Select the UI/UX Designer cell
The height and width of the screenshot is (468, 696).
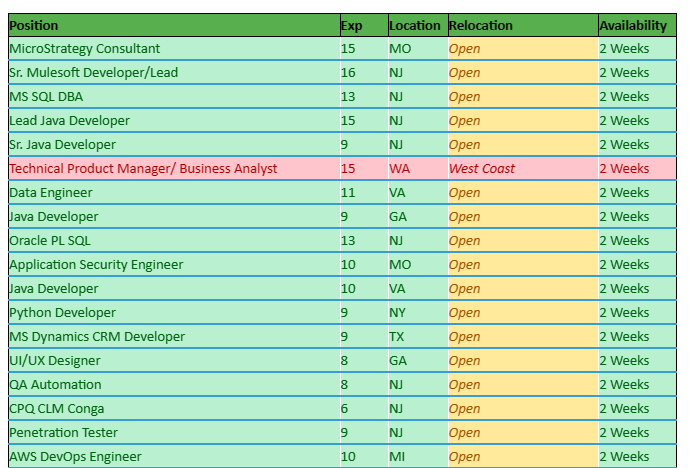tap(174, 360)
